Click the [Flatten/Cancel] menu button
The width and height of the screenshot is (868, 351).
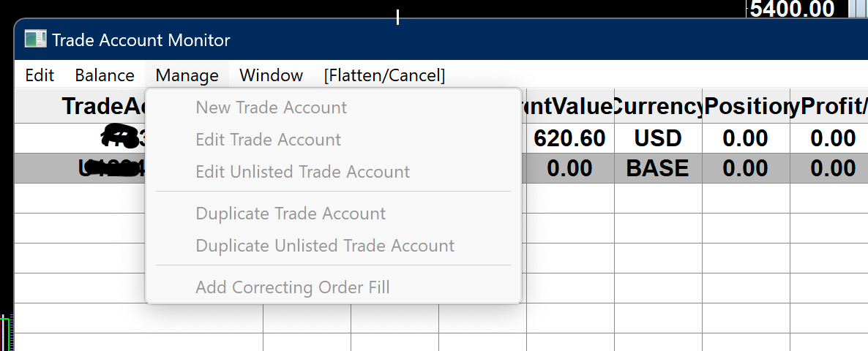coord(384,75)
